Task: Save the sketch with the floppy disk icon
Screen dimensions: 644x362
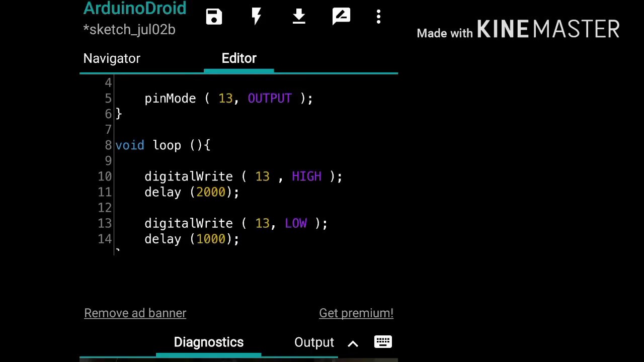Action: (214, 17)
